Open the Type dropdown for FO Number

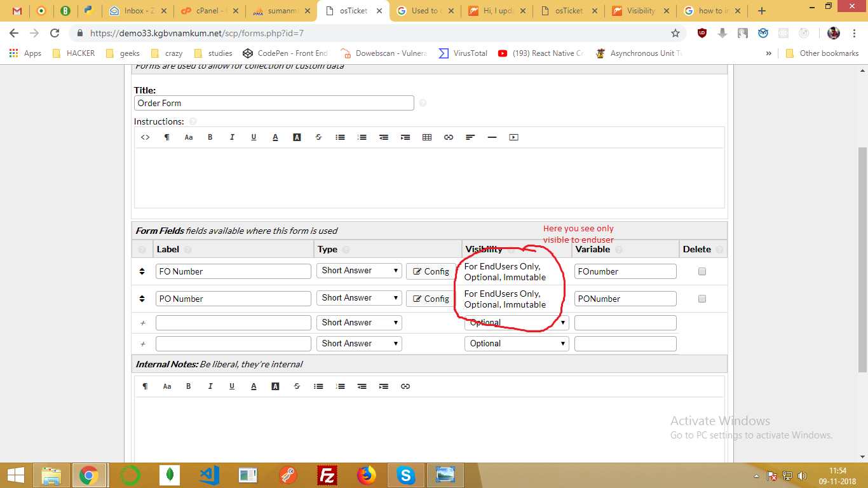[359, 270]
